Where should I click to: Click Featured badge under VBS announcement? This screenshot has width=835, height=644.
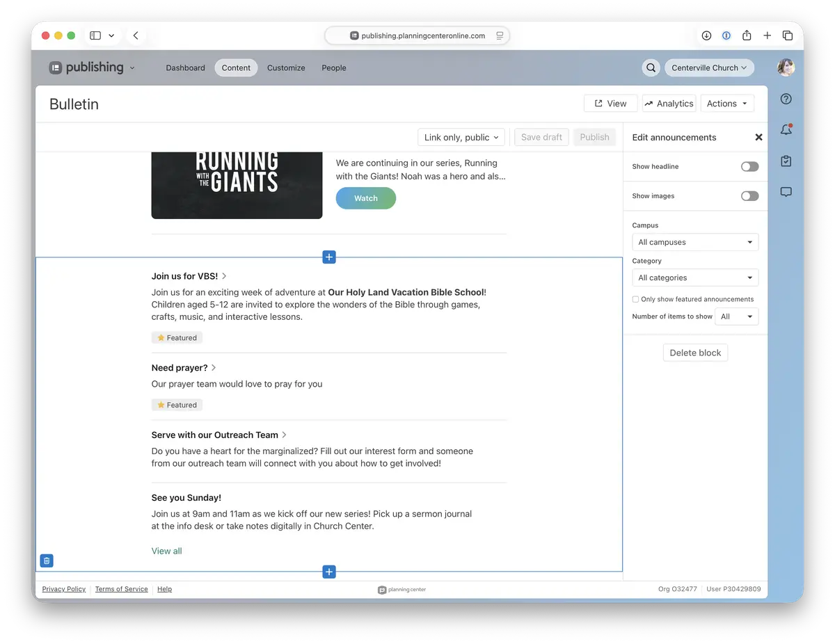point(177,337)
